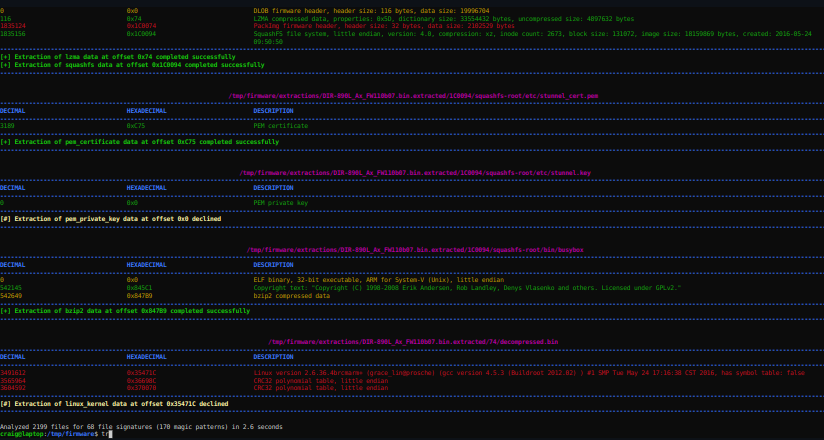Click the bzip2 extraction completed successfully message
This screenshot has width=824, height=440.
click(125, 311)
